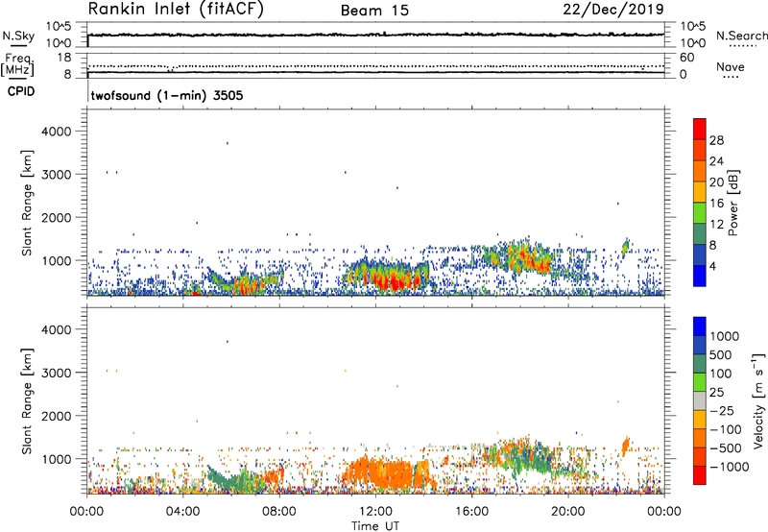Pick the red top segment of Power color bar
This screenshot has width=768, height=532.
click(x=700, y=130)
